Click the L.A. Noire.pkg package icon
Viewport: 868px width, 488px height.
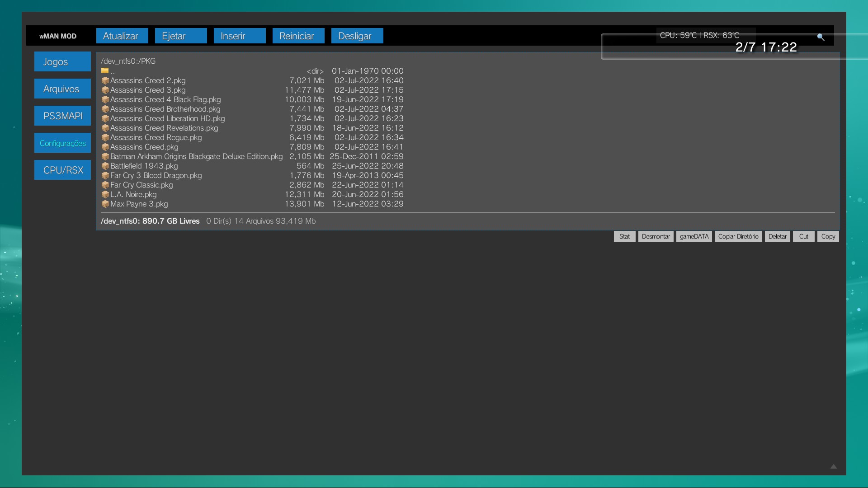point(105,194)
